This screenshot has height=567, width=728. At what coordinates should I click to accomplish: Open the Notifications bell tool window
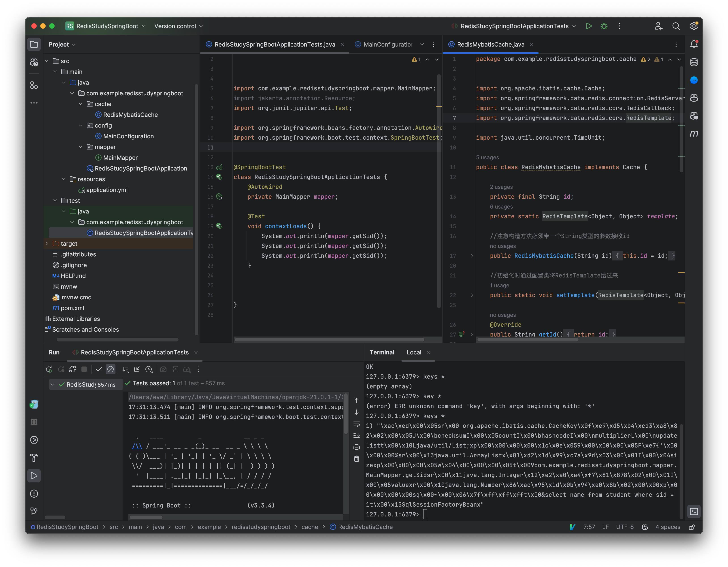pyautogui.click(x=694, y=44)
